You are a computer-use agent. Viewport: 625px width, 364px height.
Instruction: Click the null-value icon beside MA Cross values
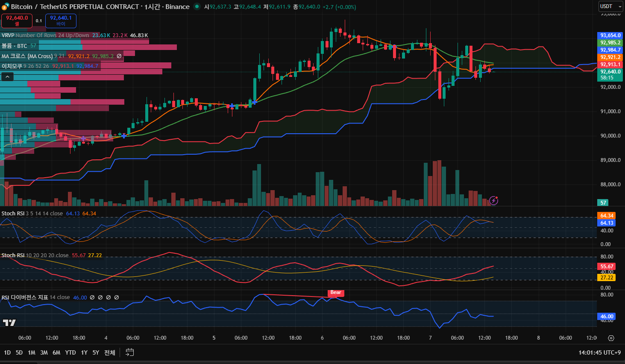[x=119, y=56]
